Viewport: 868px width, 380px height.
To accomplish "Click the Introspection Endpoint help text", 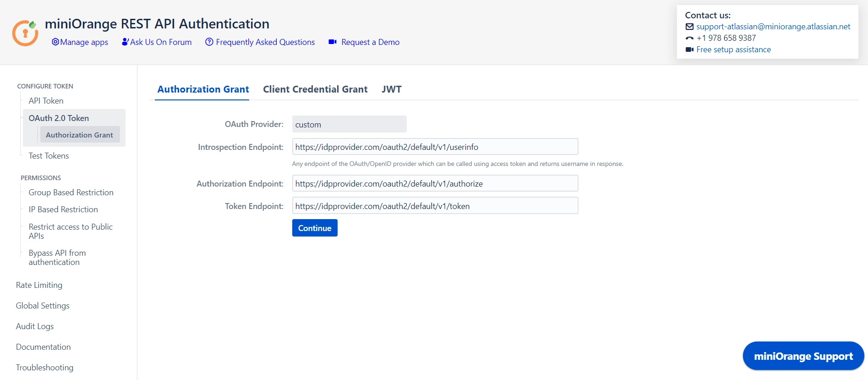I will pos(458,164).
